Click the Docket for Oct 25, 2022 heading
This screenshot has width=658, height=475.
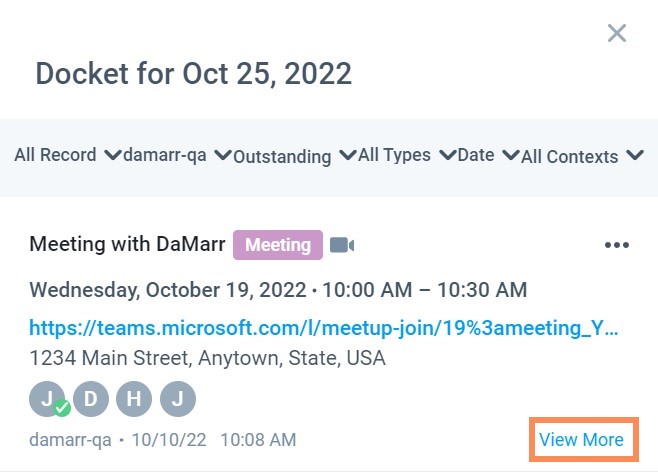pyautogui.click(x=193, y=74)
